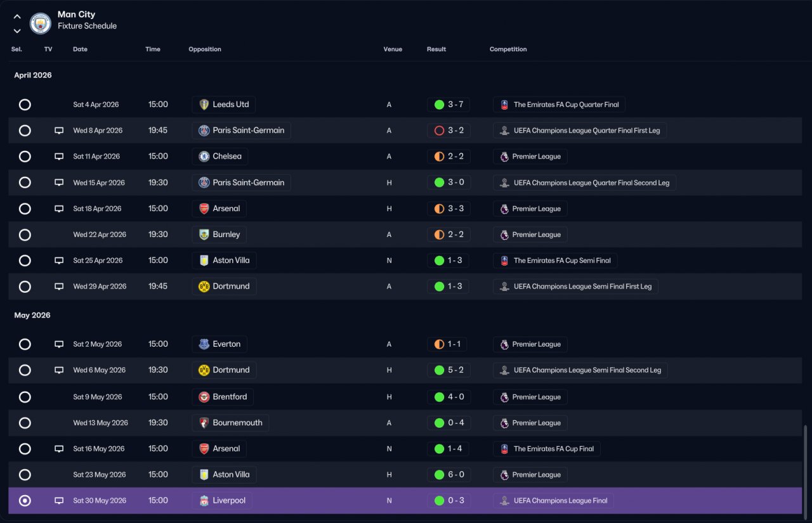The image size is (812, 523).
Task: Select the 29 Apr Dortmund fixture radio button
Action: (x=25, y=287)
